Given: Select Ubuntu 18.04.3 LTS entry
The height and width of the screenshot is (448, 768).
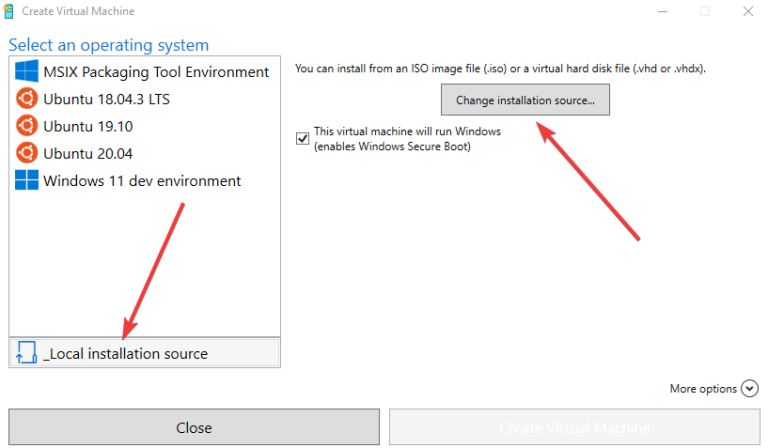Looking at the screenshot, I should point(144,99).
